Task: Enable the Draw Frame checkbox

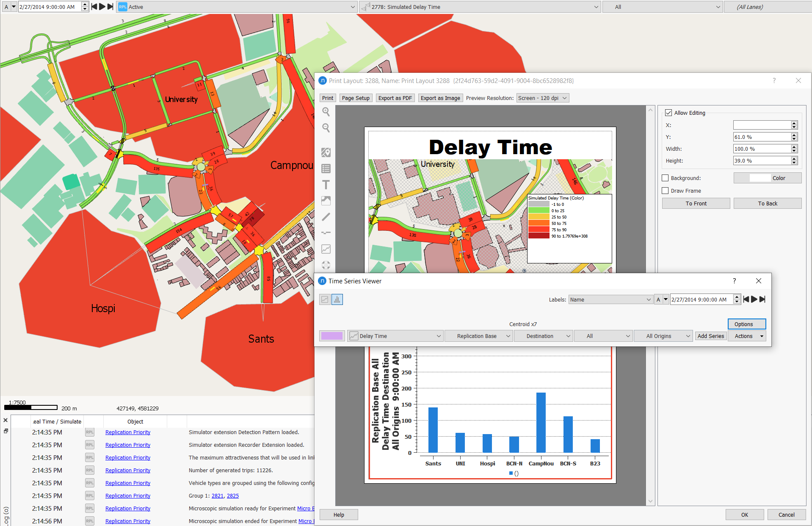Action: point(665,191)
